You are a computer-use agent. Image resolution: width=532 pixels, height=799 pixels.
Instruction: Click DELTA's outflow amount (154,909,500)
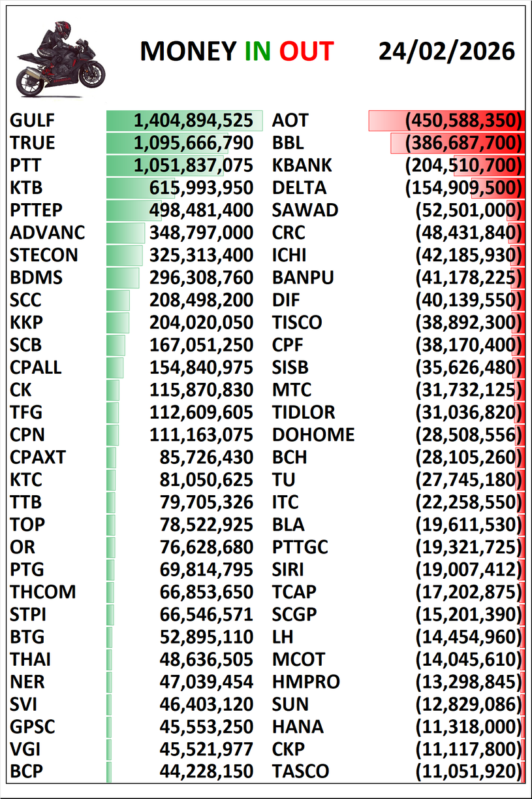point(464,188)
